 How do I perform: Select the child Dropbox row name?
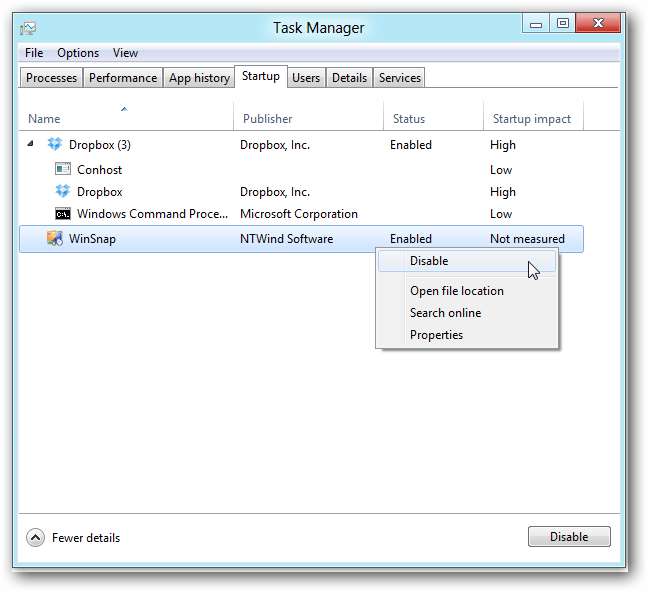[99, 192]
